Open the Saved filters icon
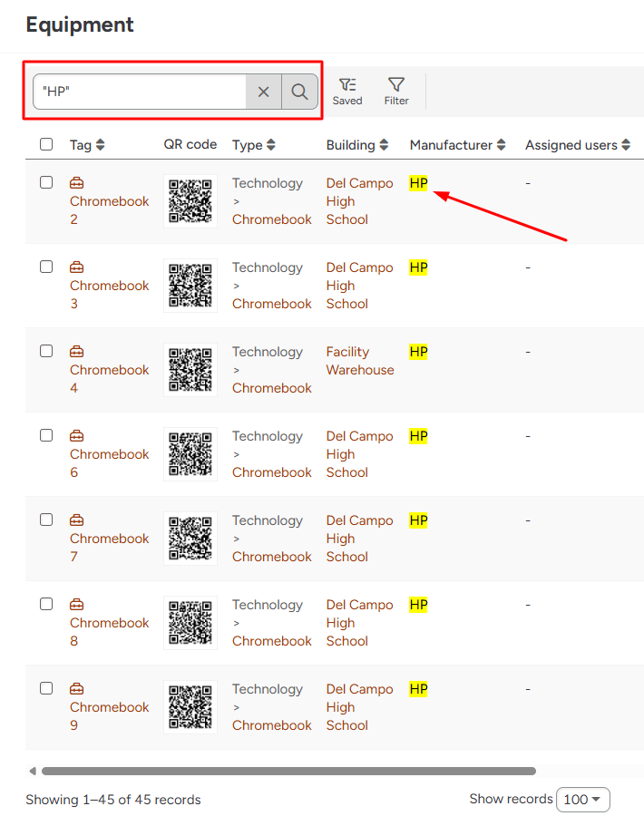The width and height of the screenshot is (644, 816). click(346, 91)
